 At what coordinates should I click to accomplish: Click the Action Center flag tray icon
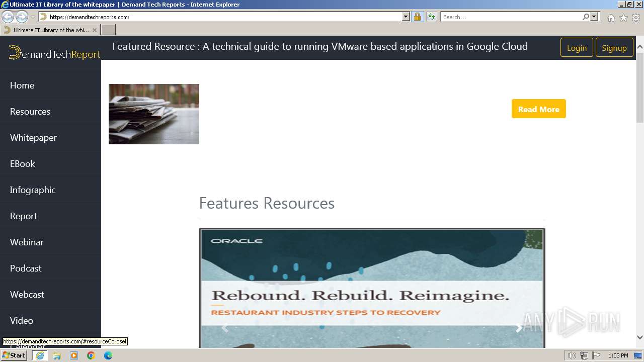(596, 355)
